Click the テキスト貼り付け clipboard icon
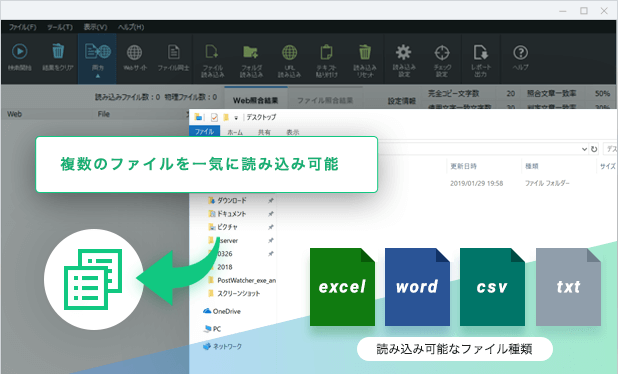 (326, 52)
